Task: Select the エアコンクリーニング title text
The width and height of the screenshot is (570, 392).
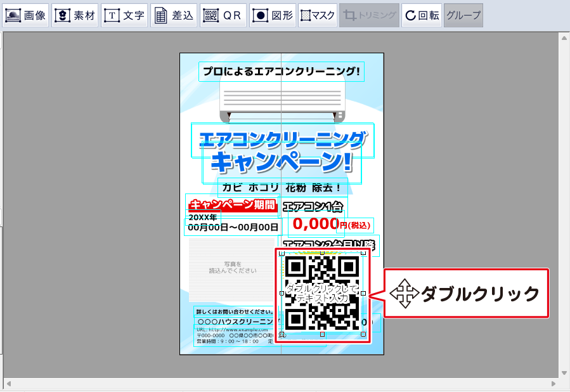Action: tap(282, 140)
